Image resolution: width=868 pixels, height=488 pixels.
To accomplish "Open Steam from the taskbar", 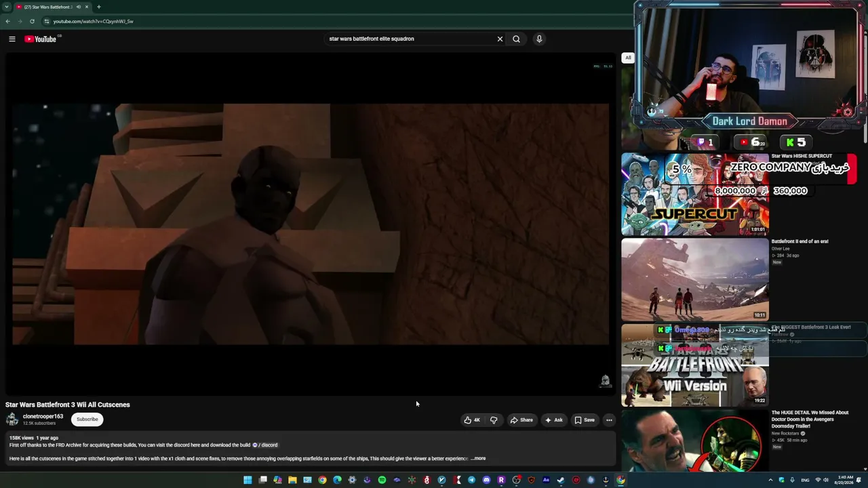I will (x=561, y=480).
